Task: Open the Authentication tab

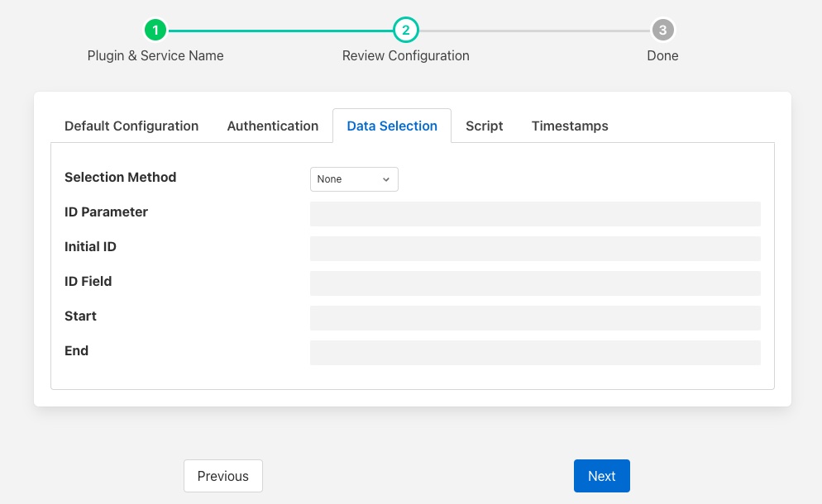Action: pos(272,126)
